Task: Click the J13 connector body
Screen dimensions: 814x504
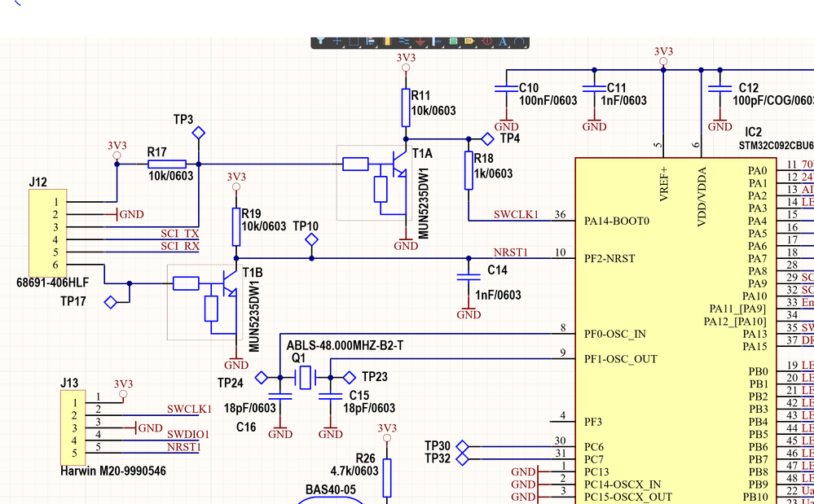Action: [73, 427]
